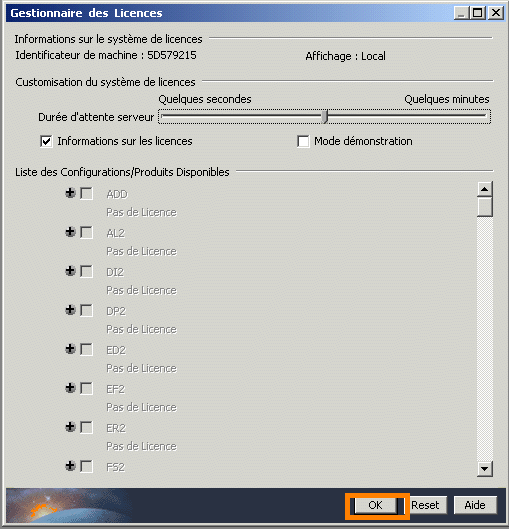
Task: Check the ED2 license checkbox
Action: point(87,350)
